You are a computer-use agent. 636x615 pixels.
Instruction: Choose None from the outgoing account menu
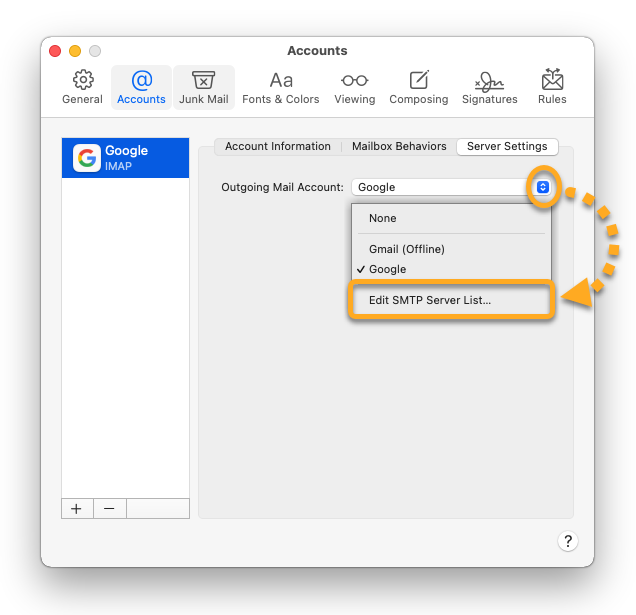point(383,218)
